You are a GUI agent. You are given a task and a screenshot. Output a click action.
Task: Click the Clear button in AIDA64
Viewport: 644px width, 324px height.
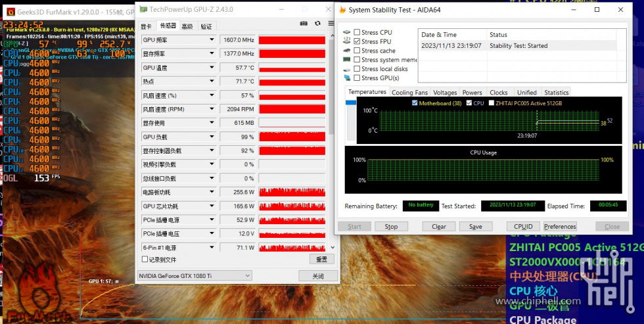(439, 227)
